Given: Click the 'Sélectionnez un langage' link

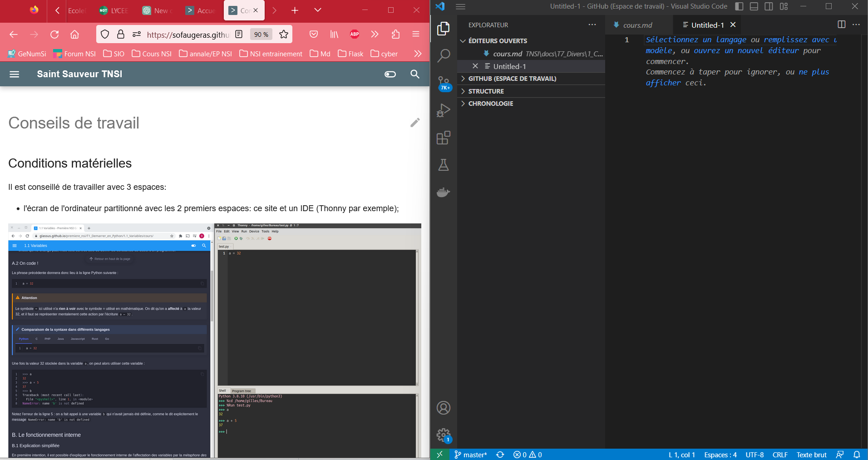Looking at the screenshot, I should click(x=695, y=40).
